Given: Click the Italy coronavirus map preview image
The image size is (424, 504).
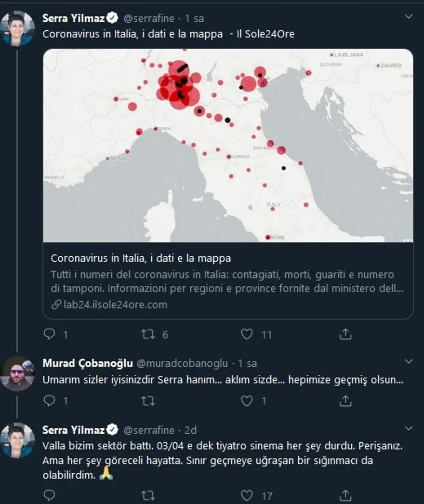Looking at the screenshot, I should (x=228, y=146).
